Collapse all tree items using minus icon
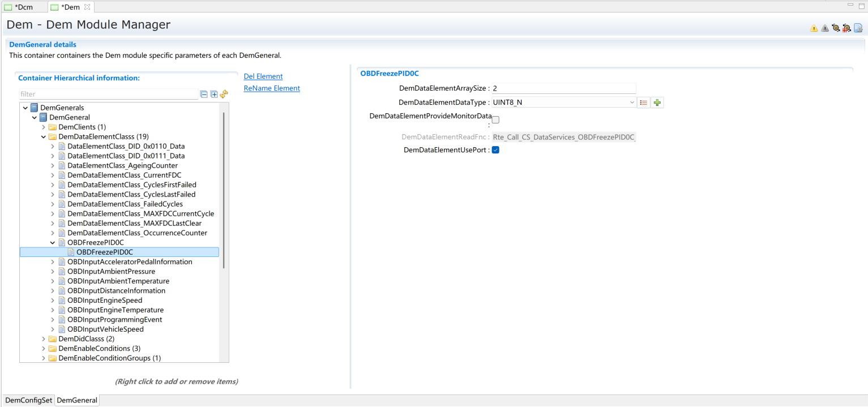Screen dimensions: 868x407 pyautogui.click(x=204, y=95)
